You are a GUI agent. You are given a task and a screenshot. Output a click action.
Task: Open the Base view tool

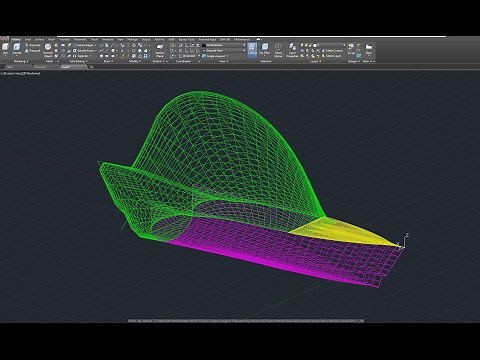click(369, 49)
